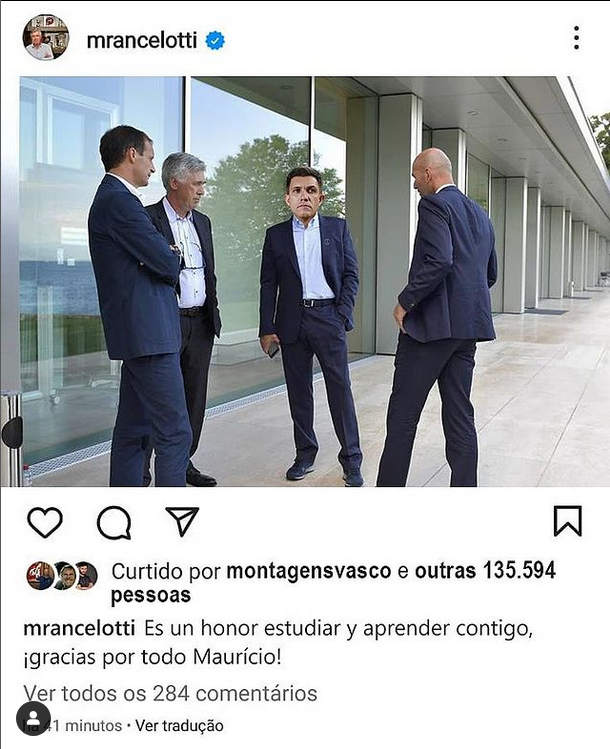This screenshot has width=610, height=749.
Task: Click first liker avatar thumbnail
Action: (x=40, y=576)
